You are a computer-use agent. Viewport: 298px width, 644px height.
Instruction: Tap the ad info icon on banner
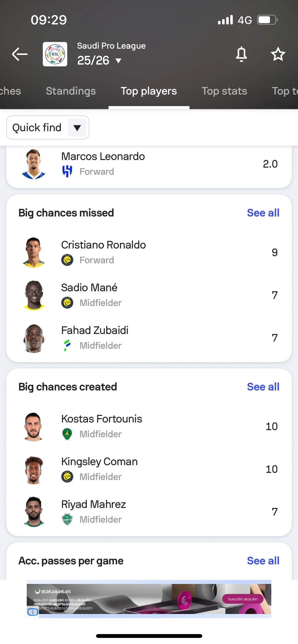coord(33,612)
